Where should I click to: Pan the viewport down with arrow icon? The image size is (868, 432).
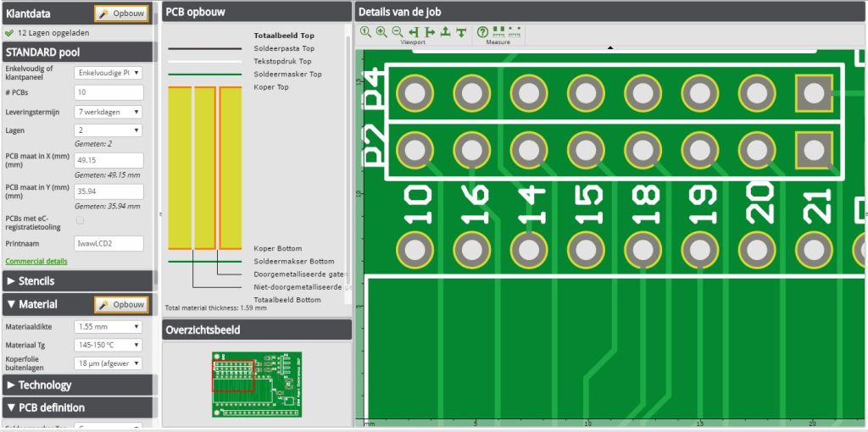tap(460, 32)
